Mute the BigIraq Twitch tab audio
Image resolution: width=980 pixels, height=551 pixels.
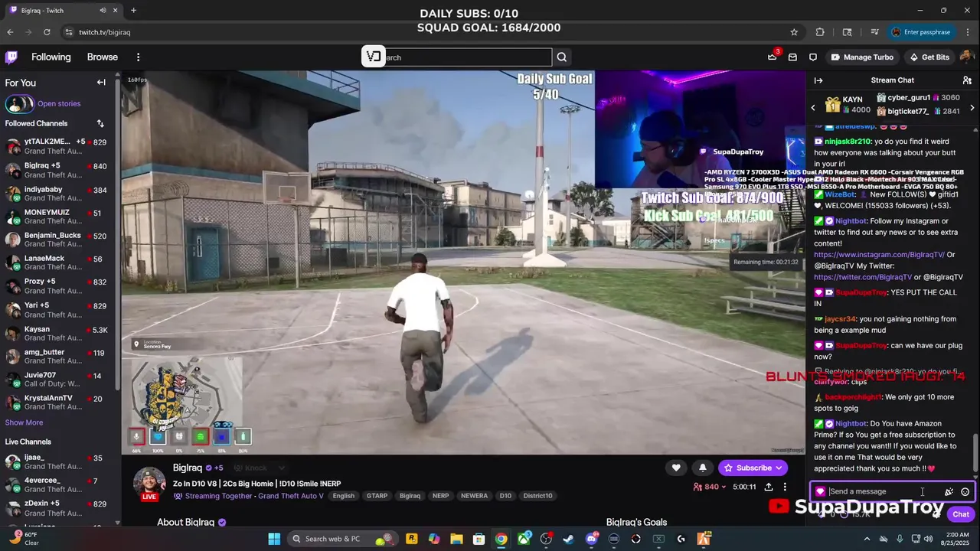click(x=103, y=10)
